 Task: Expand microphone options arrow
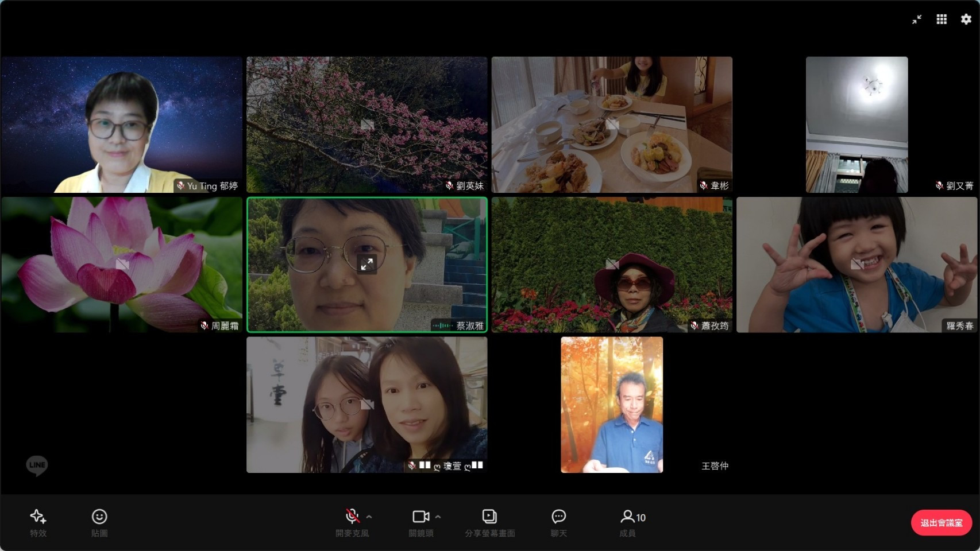[369, 517]
